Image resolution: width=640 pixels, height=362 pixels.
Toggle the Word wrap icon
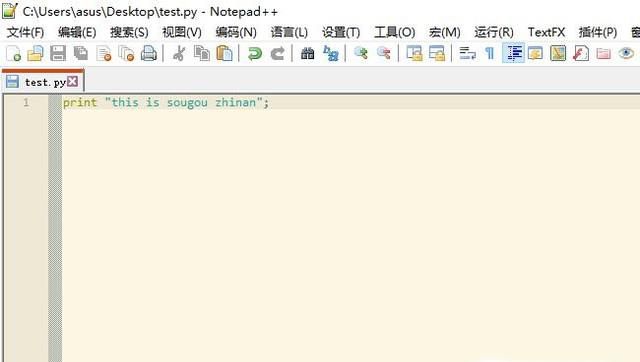point(467,53)
